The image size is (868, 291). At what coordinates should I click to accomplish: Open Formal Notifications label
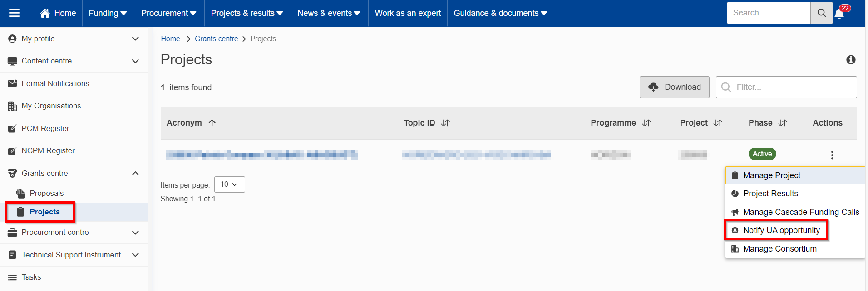pyautogui.click(x=55, y=83)
